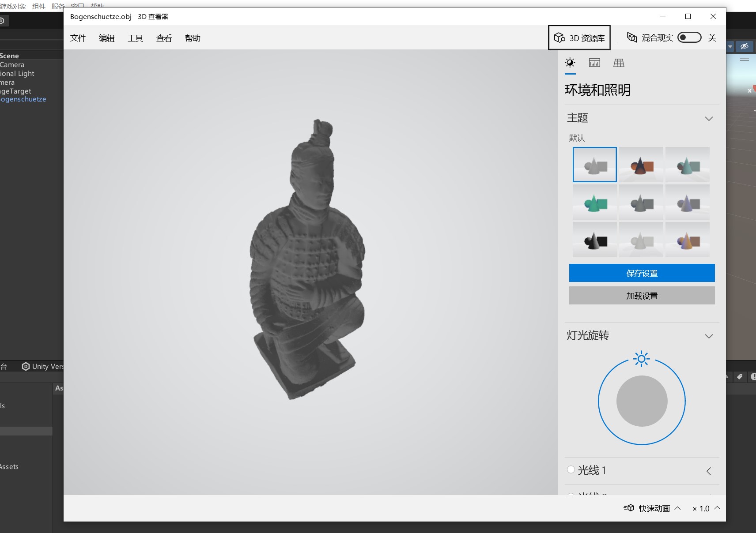
Task: Click the mixed reality cube icon
Action: (x=632, y=38)
